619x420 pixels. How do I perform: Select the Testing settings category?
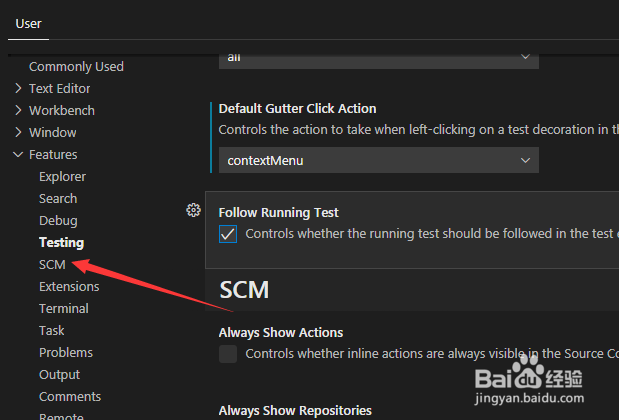coord(62,242)
